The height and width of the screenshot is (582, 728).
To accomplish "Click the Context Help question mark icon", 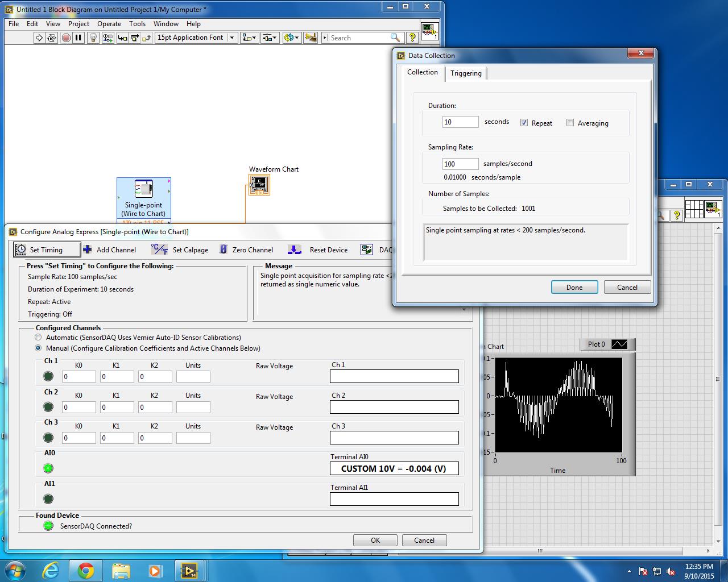I will (x=412, y=38).
